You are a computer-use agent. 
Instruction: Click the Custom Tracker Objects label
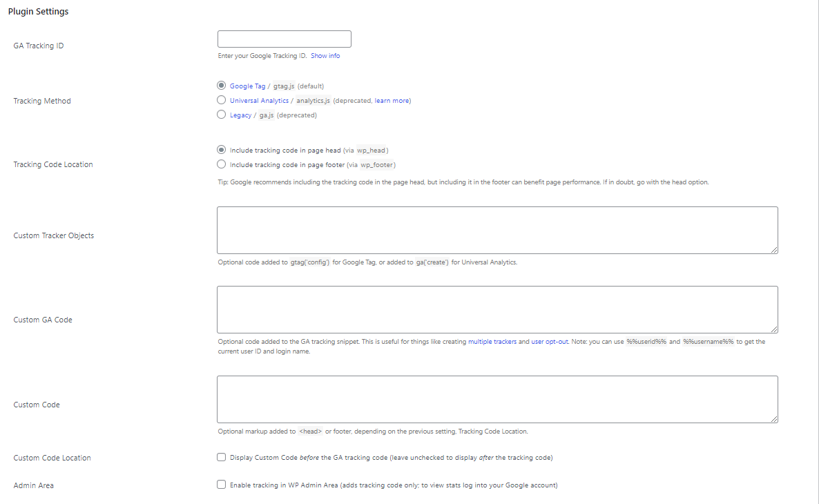pos(53,235)
